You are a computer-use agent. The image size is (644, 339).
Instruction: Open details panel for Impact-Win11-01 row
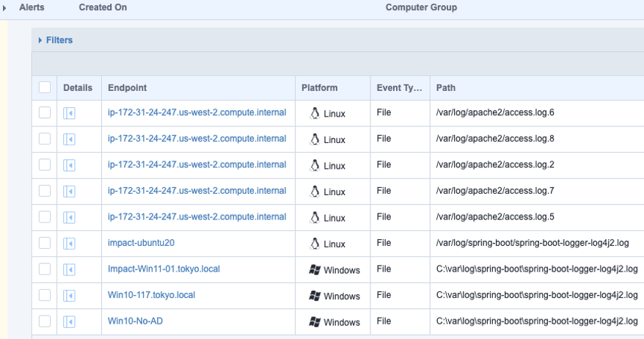click(x=69, y=269)
